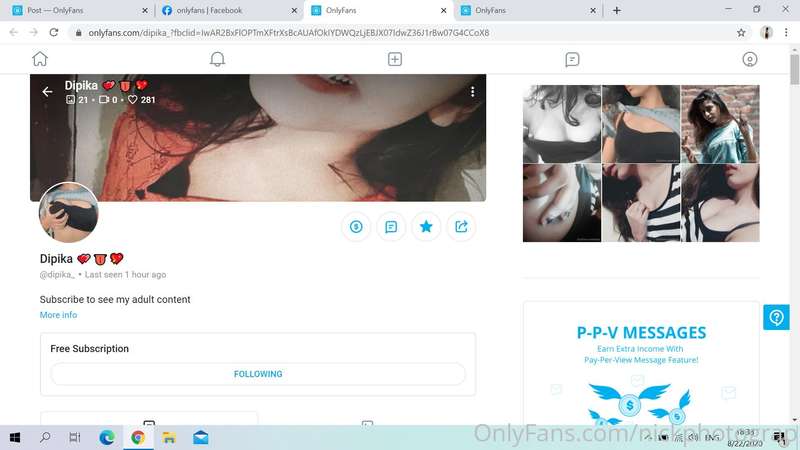Screen dimensions: 800x450
Task: Send a tip with the dollar icon
Action: [356, 227]
